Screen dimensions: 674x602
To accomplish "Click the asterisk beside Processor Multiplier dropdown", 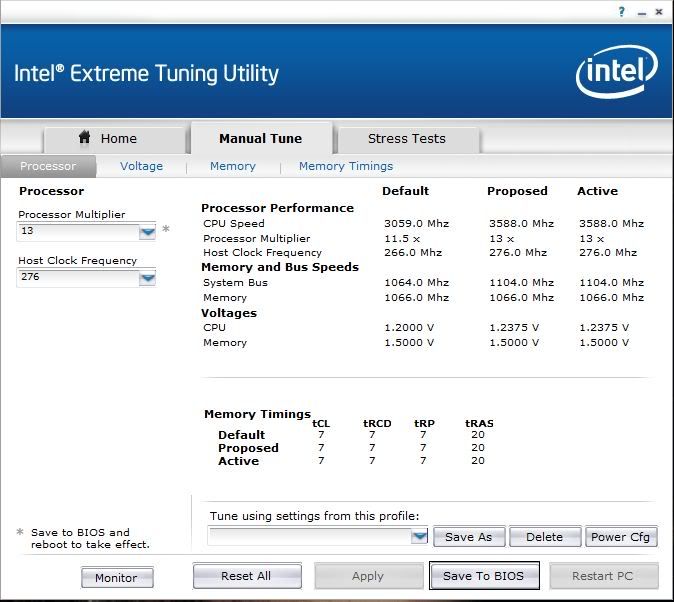I will (x=166, y=229).
